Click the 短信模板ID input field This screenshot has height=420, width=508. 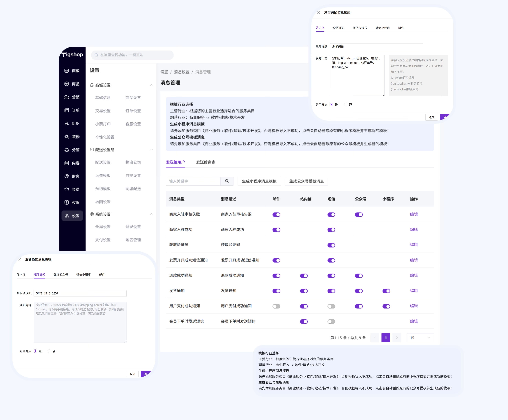point(80,293)
